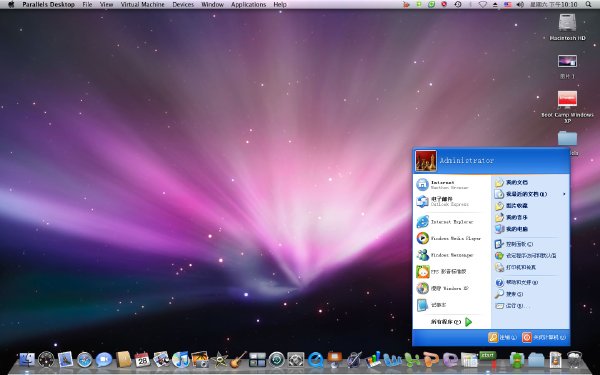600x375 pixels.
Task: Open the Virtual Machine menu
Action: click(142, 5)
